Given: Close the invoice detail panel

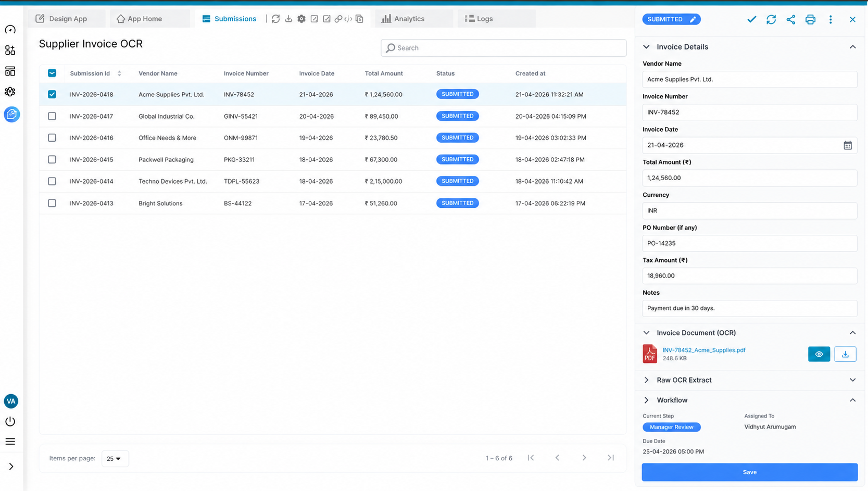Looking at the screenshot, I should (x=852, y=19).
